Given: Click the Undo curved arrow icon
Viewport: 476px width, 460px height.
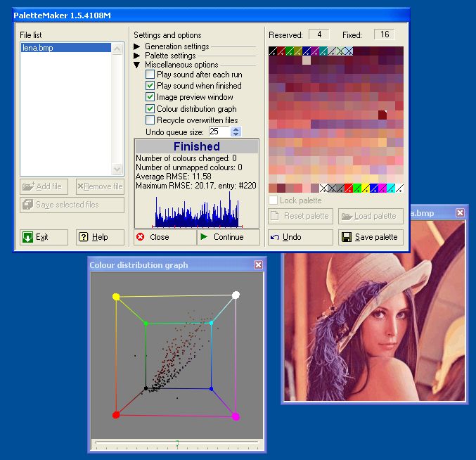Looking at the screenshot, I should point(275,237).
